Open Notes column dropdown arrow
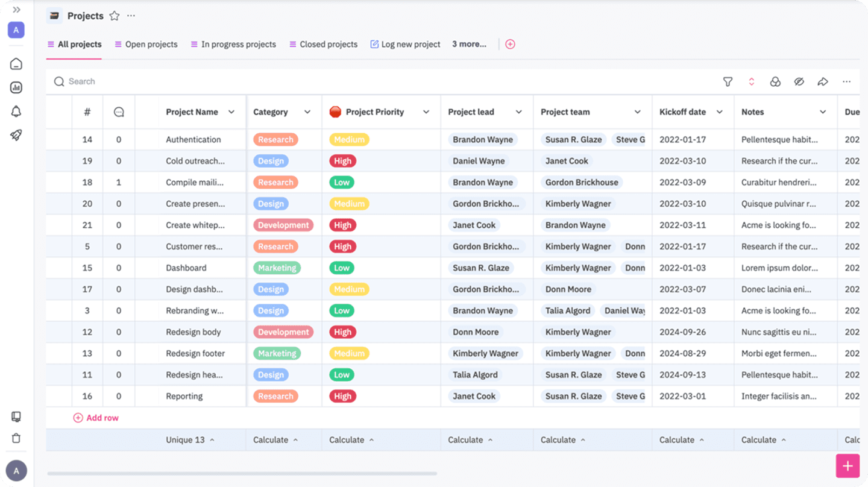The height and width of the screenshot is (487, 868). [x=823, y=112]
